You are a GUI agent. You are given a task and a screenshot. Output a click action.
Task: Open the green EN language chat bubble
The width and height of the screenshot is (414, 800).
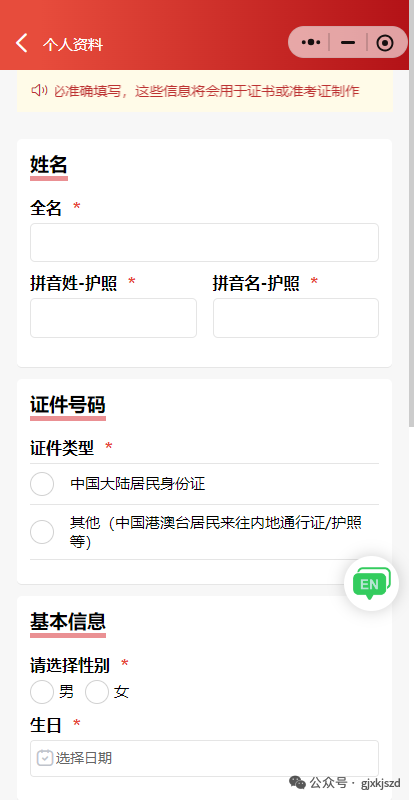[x=371, y=583]
